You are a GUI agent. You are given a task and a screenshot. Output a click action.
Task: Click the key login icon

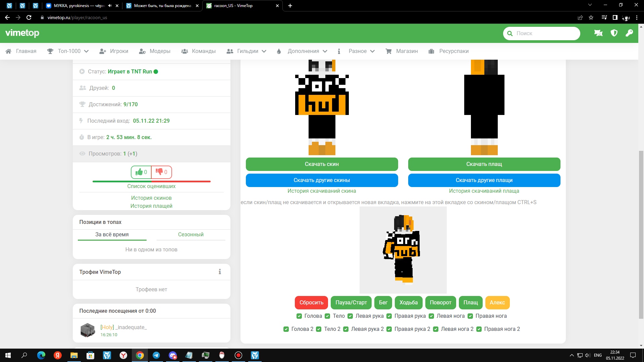(x=629, y=33)
